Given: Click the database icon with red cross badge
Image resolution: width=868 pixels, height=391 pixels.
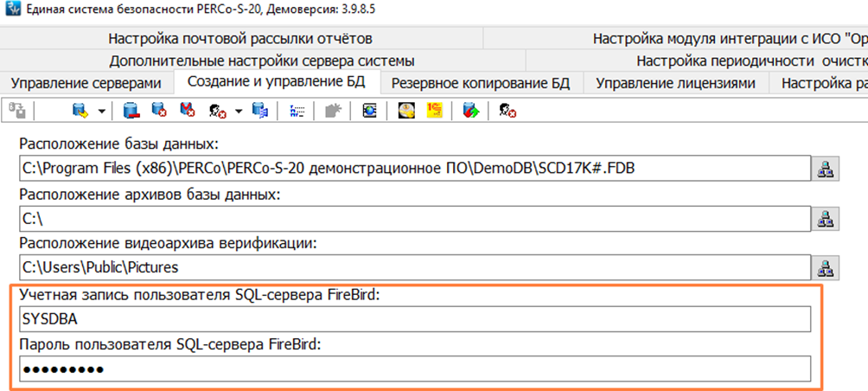Looking at the screenshot, I should coord(159,111).
